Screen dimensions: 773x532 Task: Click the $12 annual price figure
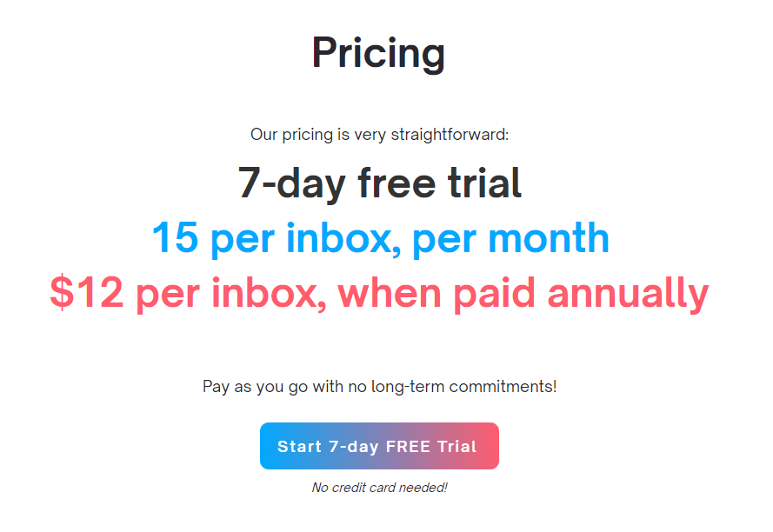click(88, 293)
